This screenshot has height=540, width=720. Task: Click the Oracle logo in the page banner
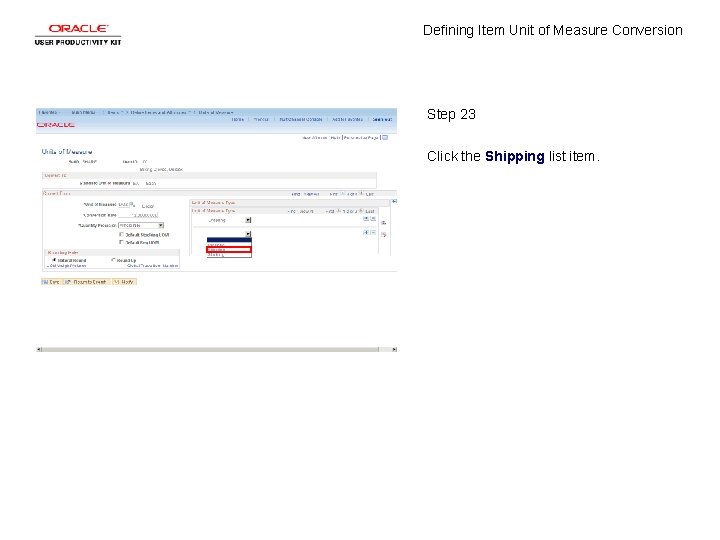click(x=56, y=125)
